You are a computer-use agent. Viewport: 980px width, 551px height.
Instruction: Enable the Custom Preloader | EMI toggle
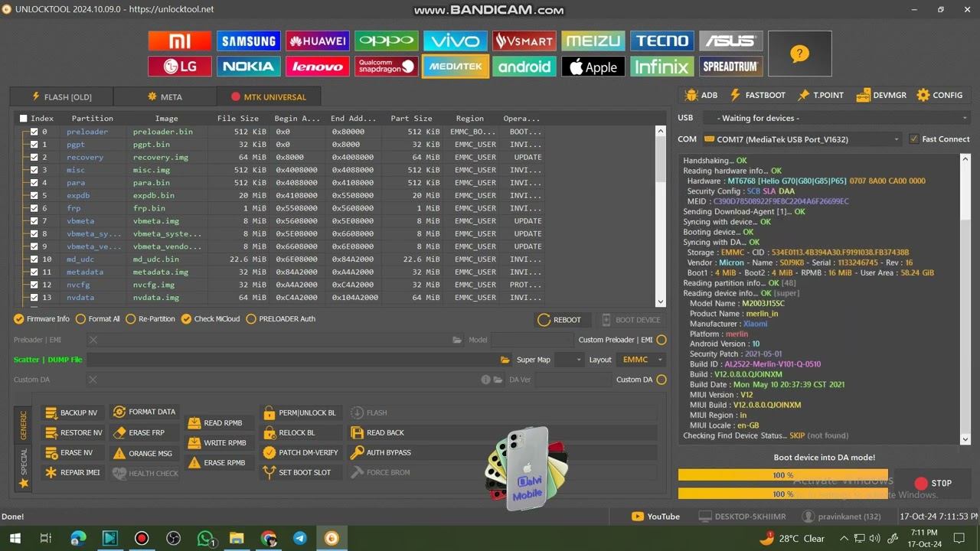pyautogui.click(x=661, y=340)
